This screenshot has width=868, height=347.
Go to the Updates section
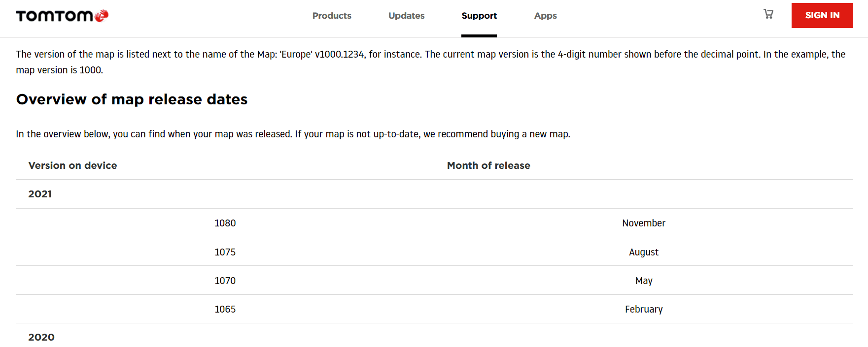click(x=406, y=16)
